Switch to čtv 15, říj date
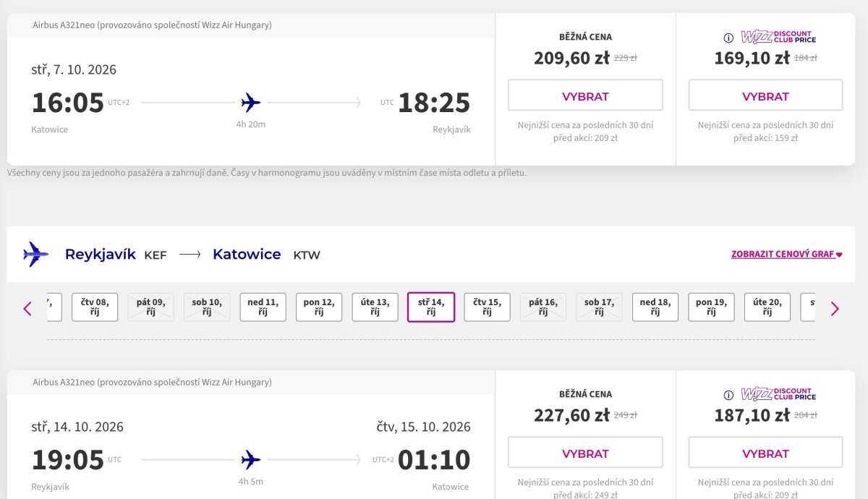Screen dimensions: 868x499 (488, 307)
